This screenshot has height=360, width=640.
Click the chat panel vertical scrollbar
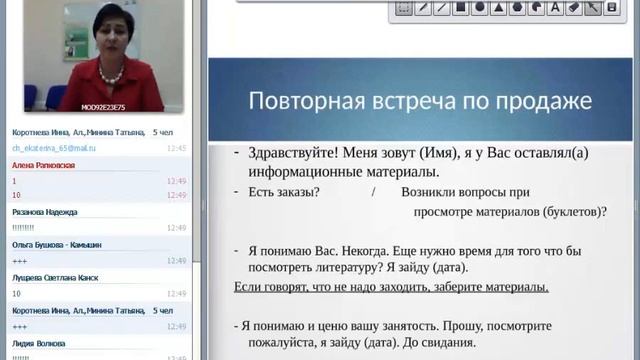pyautogui.click(x=197, y=131)
